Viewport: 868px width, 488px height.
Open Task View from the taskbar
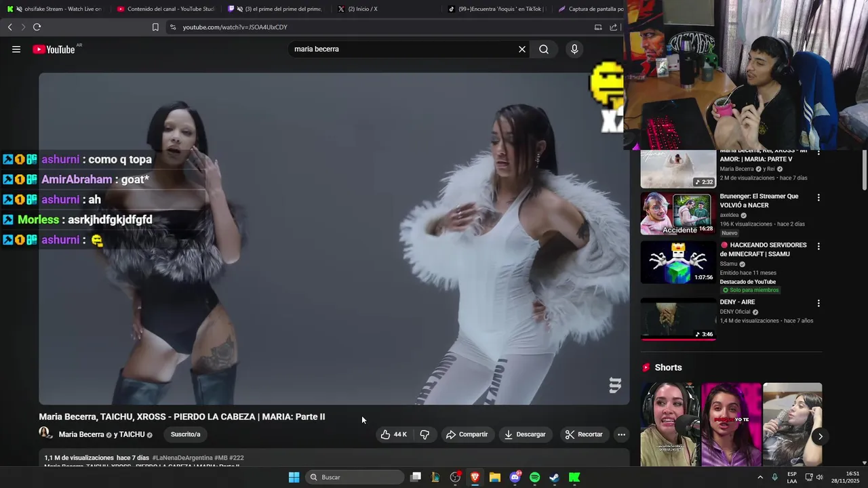[416, 477]
